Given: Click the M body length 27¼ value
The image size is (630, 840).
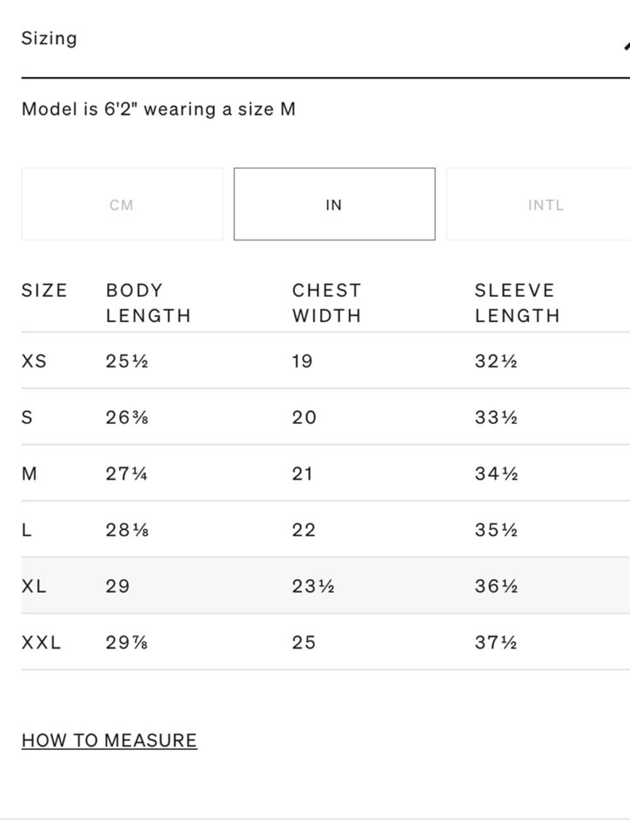Looking at the screenshot, I should pos(127,473).
